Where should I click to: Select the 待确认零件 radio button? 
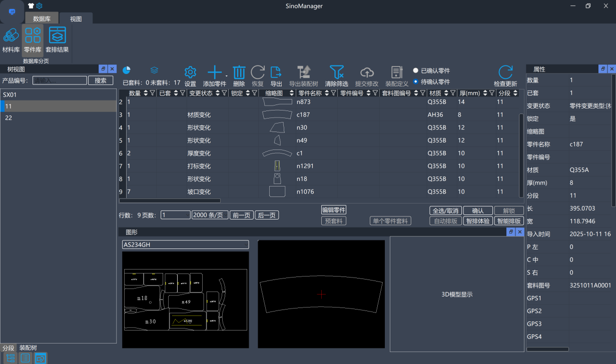coord(416,81)
